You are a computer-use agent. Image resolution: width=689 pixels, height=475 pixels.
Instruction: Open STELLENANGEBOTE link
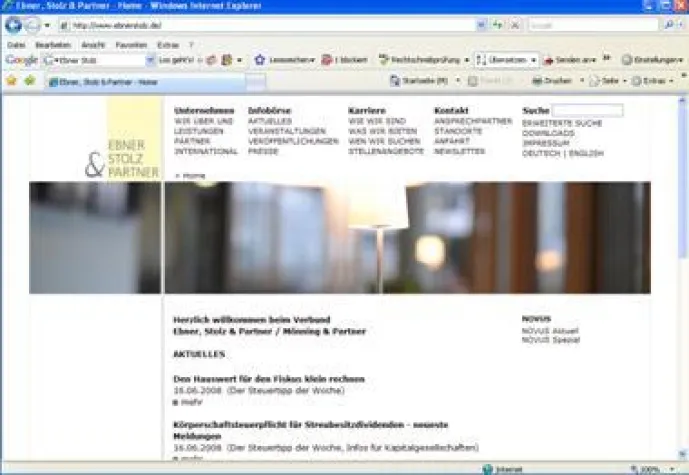tap(386, 152)
